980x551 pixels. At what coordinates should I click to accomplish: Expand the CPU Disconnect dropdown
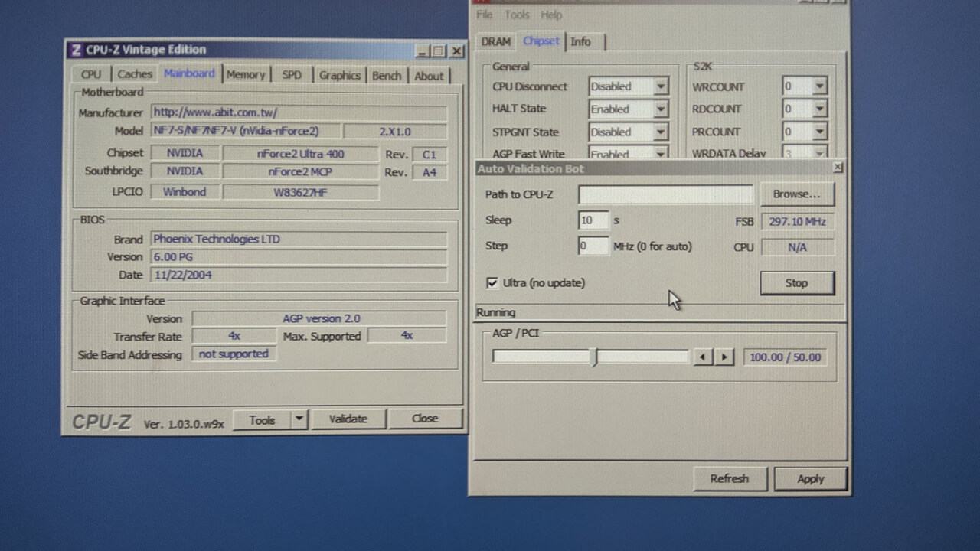point(660,86)
